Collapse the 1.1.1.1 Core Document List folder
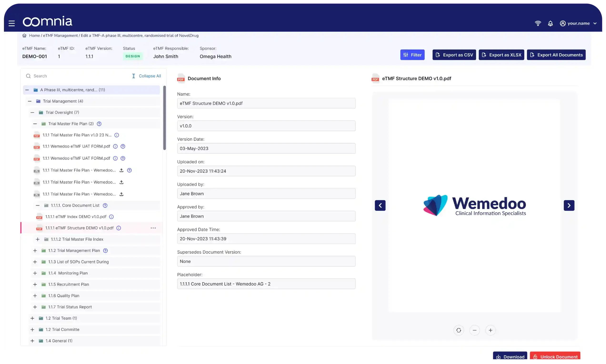606x364 pixels. coord(38,206)
